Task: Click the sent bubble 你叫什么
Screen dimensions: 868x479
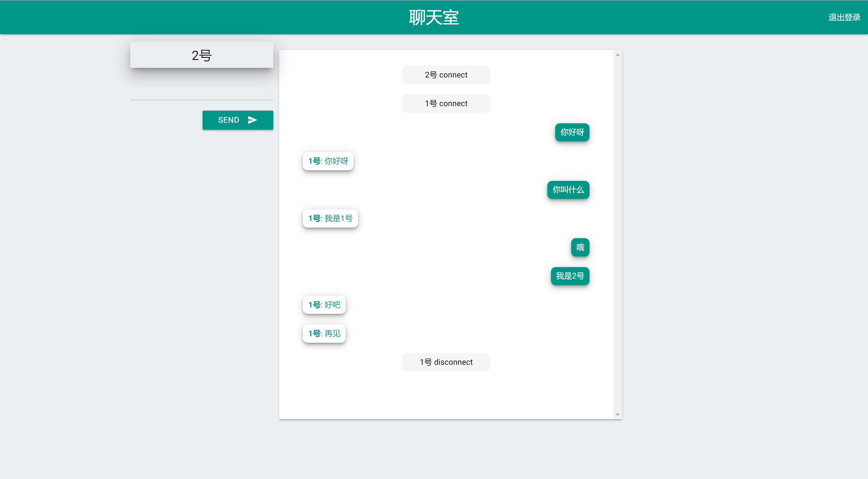Action: point(568,190)
